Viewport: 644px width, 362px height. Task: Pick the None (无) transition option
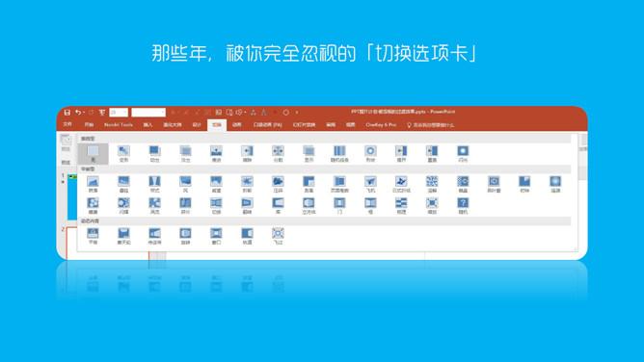[x=94, y=154]
